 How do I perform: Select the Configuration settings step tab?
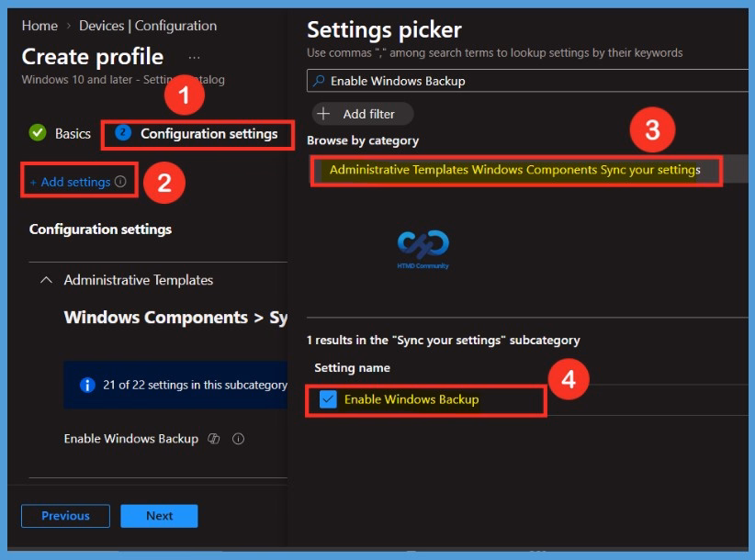point(197,134)
